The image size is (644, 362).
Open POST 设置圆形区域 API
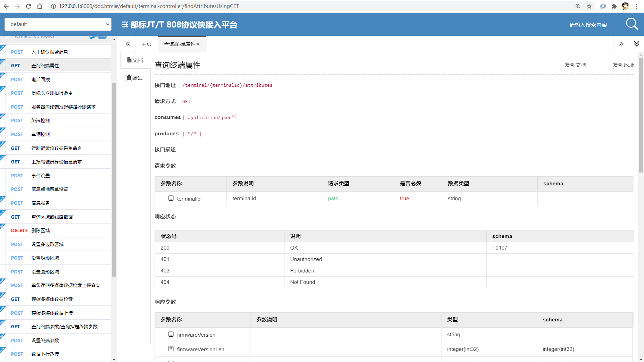click(56, 272)
